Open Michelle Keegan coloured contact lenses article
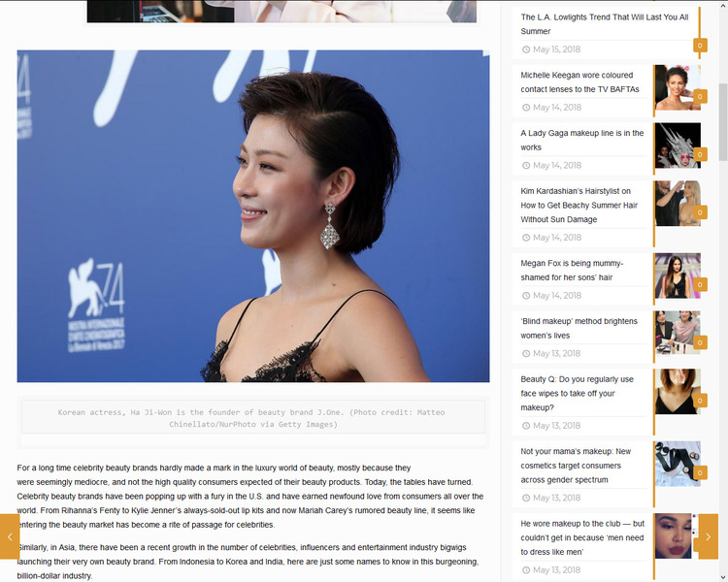This screenshot has width=728, height=582. pos(579,82)
